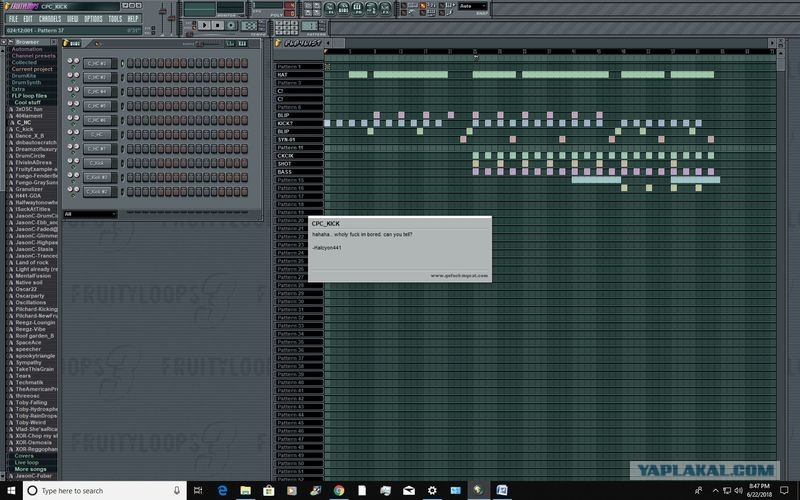The width and height of the screenshot is (800, 500).
Task: Open the Options menu
Action: (x=93, y=19)
